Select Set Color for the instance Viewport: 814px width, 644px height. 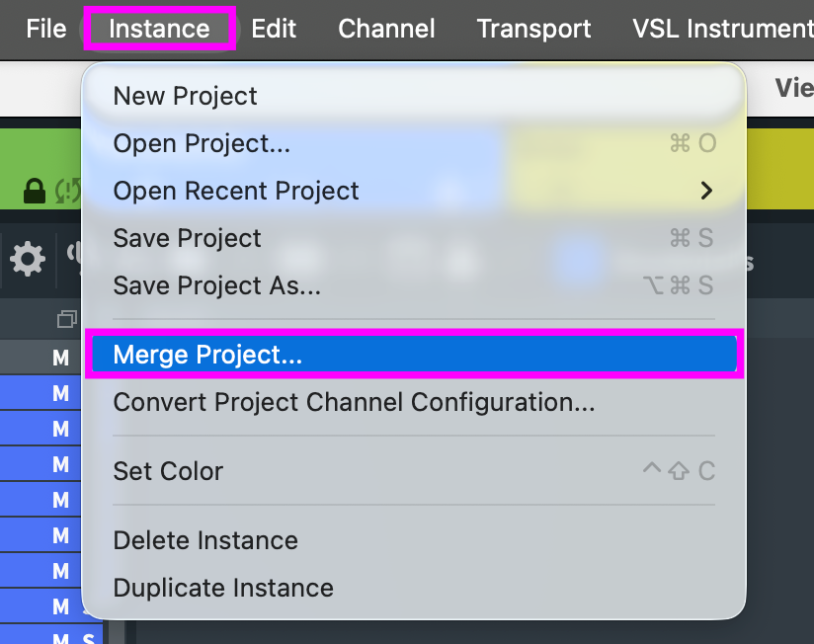tap(168, 471)
